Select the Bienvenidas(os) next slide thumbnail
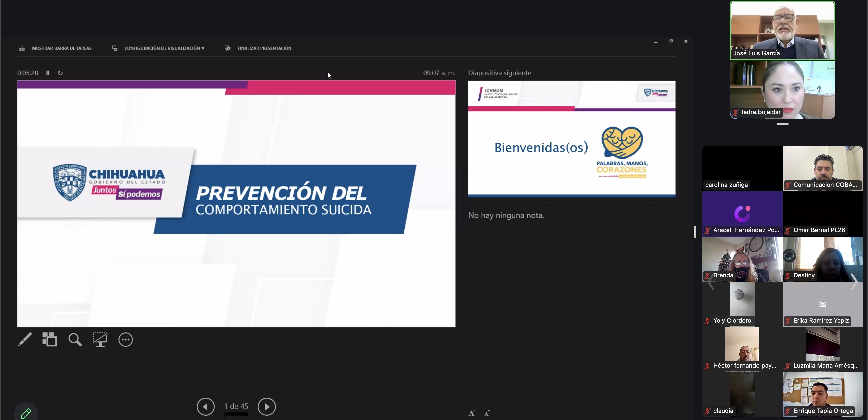Viewport: 868px width, 420px height. tap(571, 139)
